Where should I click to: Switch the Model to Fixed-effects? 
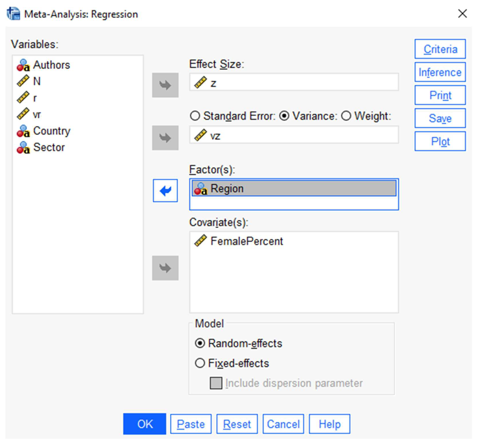point(200,363)
